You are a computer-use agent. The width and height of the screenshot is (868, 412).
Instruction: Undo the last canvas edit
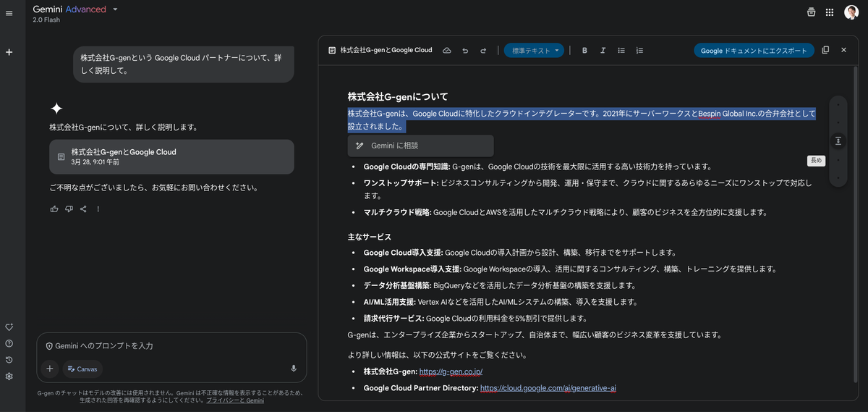(x=465, y=50)
